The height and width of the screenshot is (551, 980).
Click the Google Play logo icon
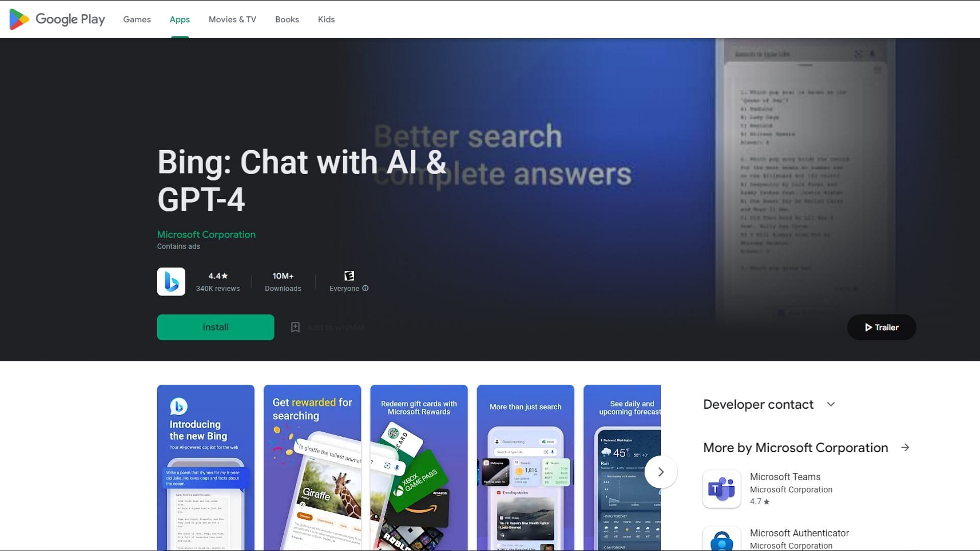(18, 19)
